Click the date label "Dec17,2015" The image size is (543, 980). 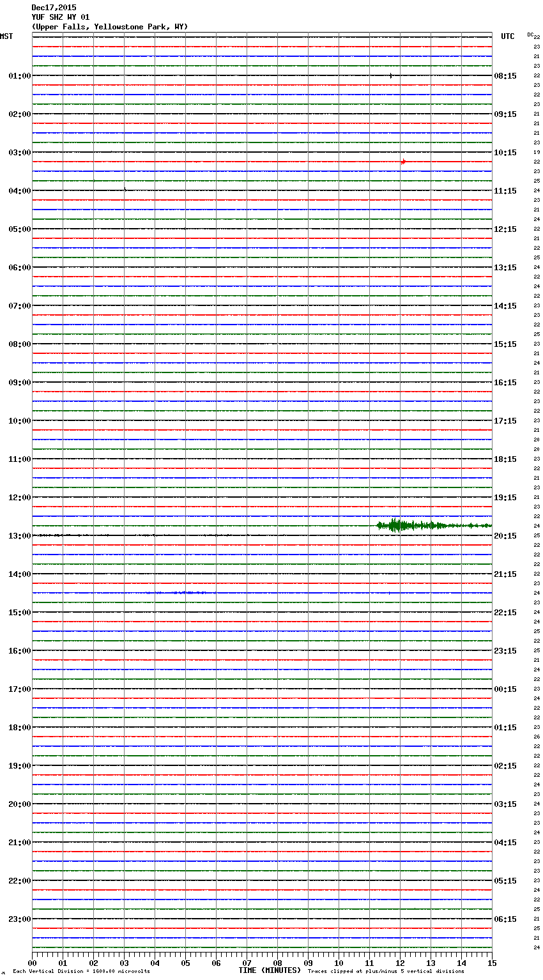(54, 8)
